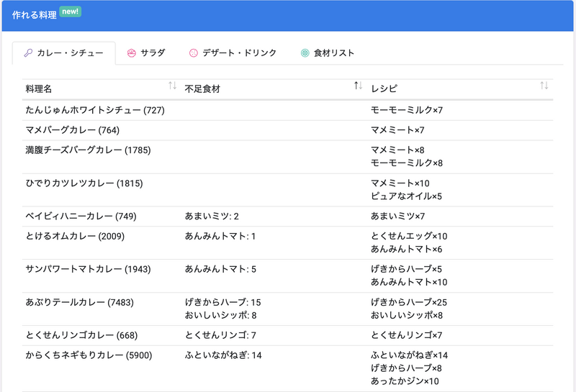Screen dimensions: 576x392
Task: Select the たんじゅんホワイトシチュー (727) row
Action: pyautogui.click(x=94, y=110)
